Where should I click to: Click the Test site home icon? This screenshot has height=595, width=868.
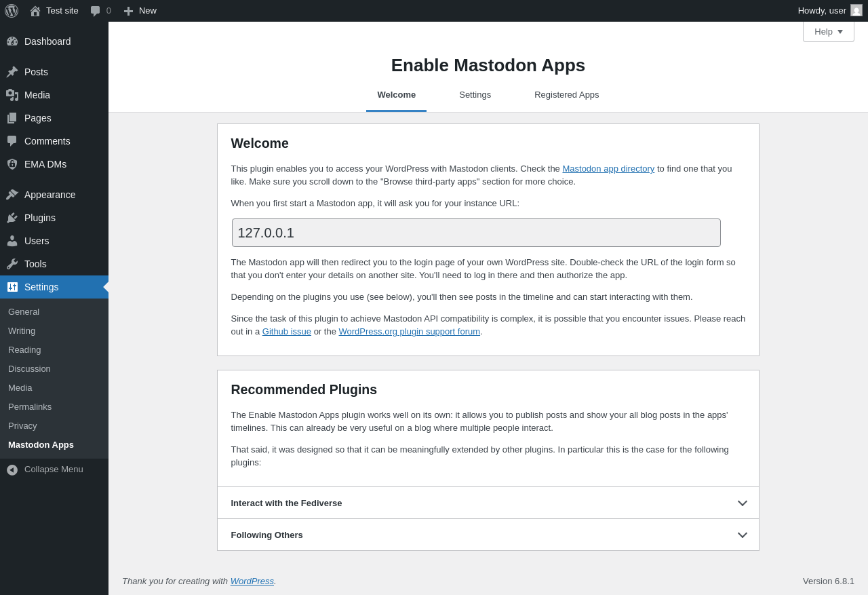coord(35,11)
